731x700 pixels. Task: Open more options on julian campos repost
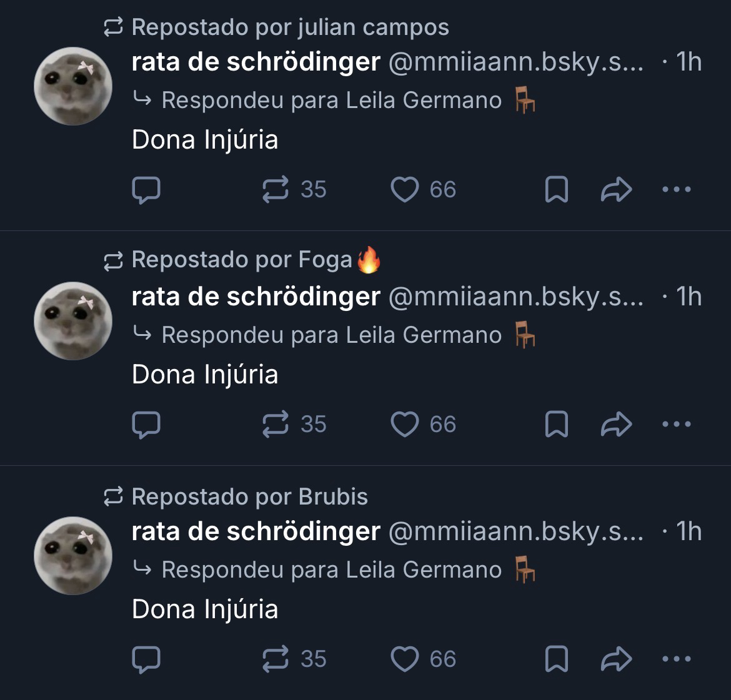(x=676, y=189)
